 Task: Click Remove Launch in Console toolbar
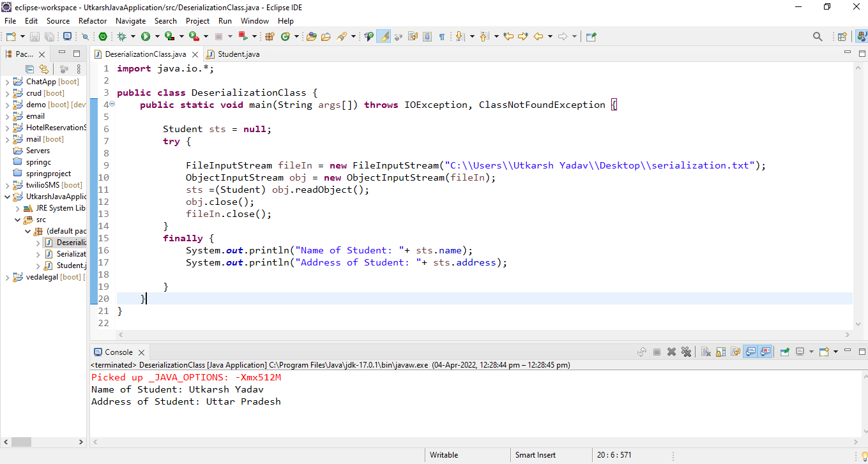coord(671,352)
